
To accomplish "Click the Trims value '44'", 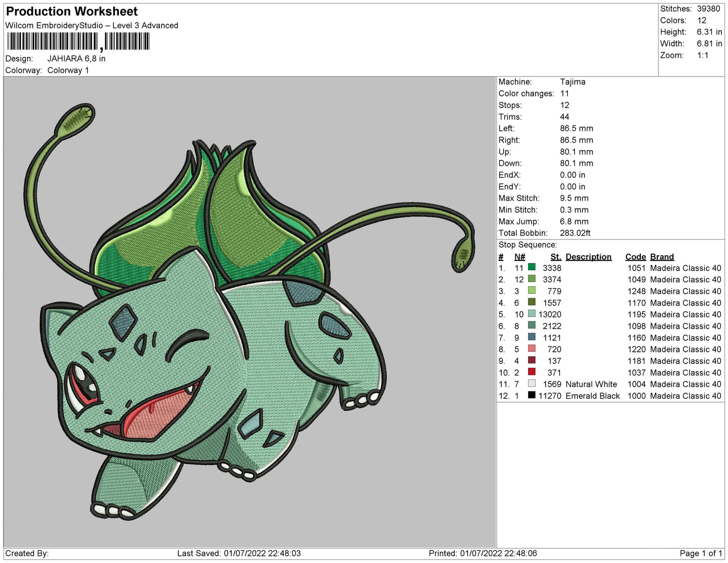I will click(565, 116).
